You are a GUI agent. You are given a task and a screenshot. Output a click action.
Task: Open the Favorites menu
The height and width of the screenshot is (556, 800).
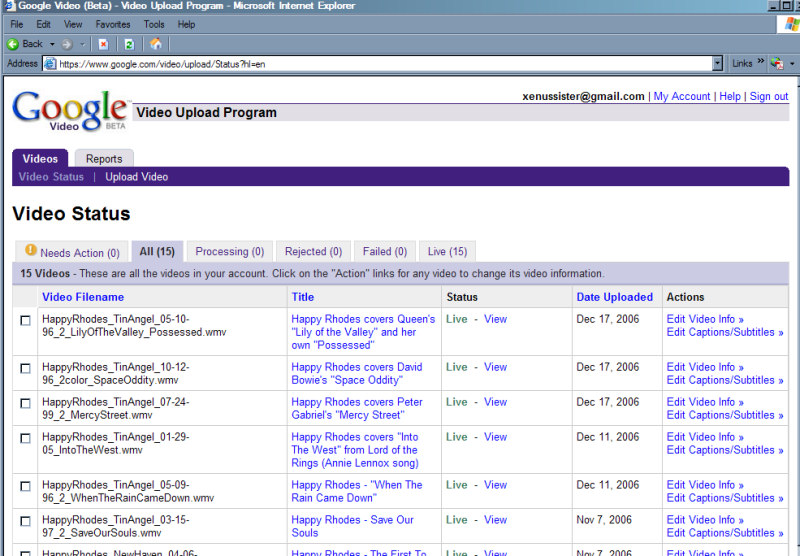[x=113, y=24]
